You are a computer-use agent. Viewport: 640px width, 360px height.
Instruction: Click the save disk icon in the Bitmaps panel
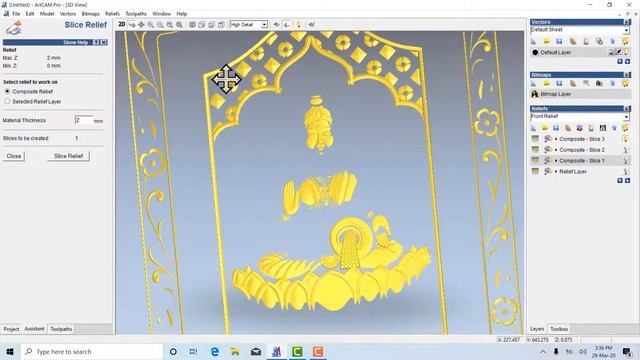[559, 83]
